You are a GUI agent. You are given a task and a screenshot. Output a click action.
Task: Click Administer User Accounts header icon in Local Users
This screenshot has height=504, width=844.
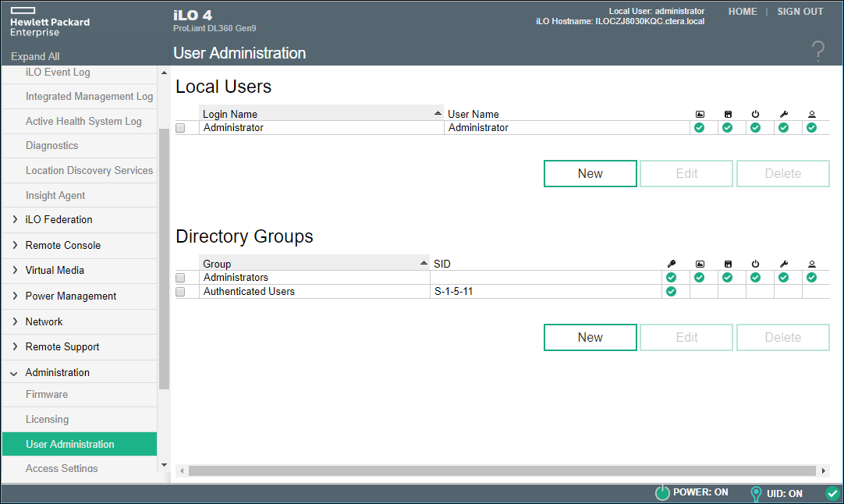click(x=812, y=114)
